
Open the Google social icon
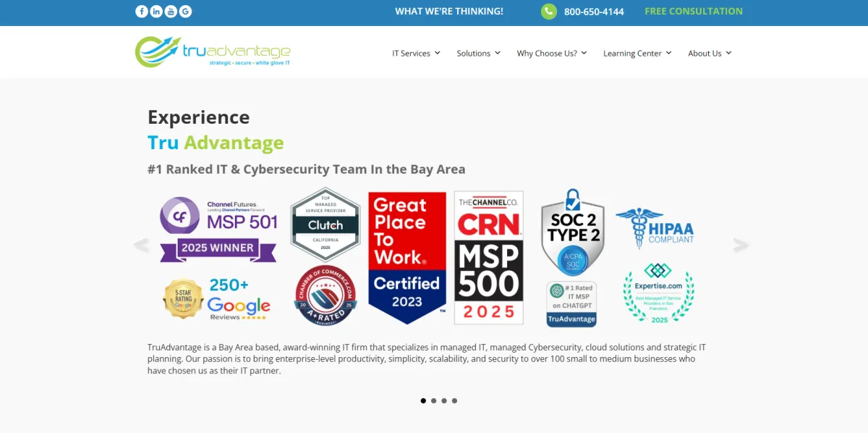tap(186, 11)
